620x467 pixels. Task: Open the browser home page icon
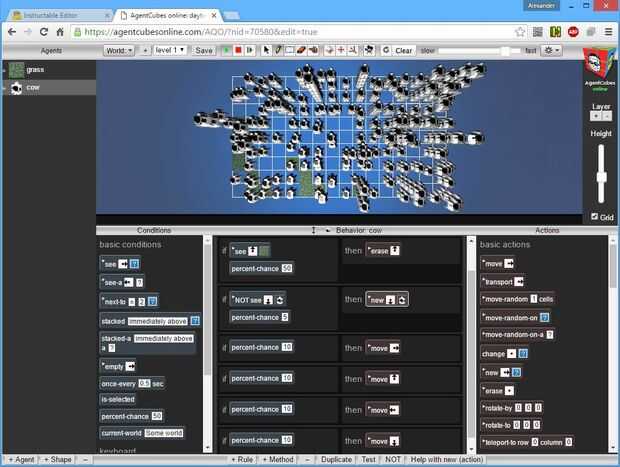(x=60, y=32)
